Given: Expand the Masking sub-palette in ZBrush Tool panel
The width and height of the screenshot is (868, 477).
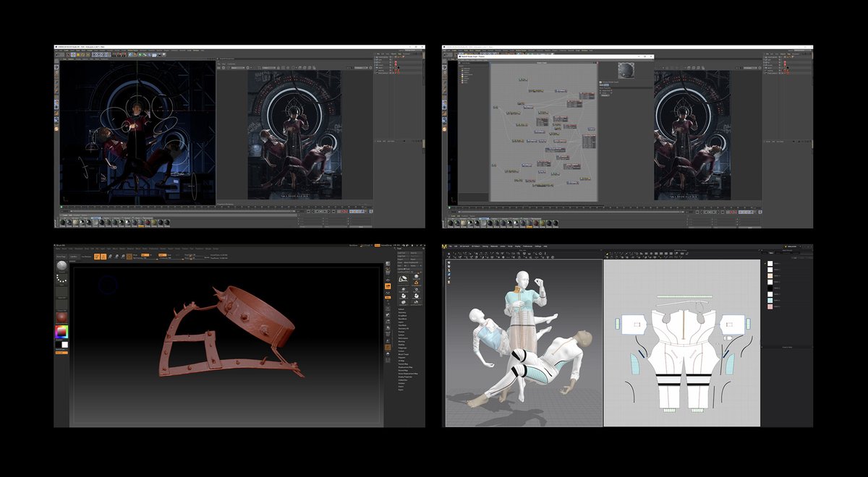Looking at the screenshot, I should point(401,342).
